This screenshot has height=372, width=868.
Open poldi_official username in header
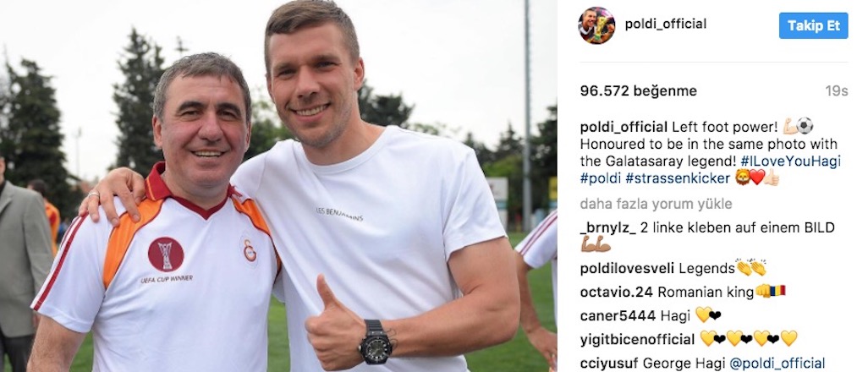coord(666,24)
